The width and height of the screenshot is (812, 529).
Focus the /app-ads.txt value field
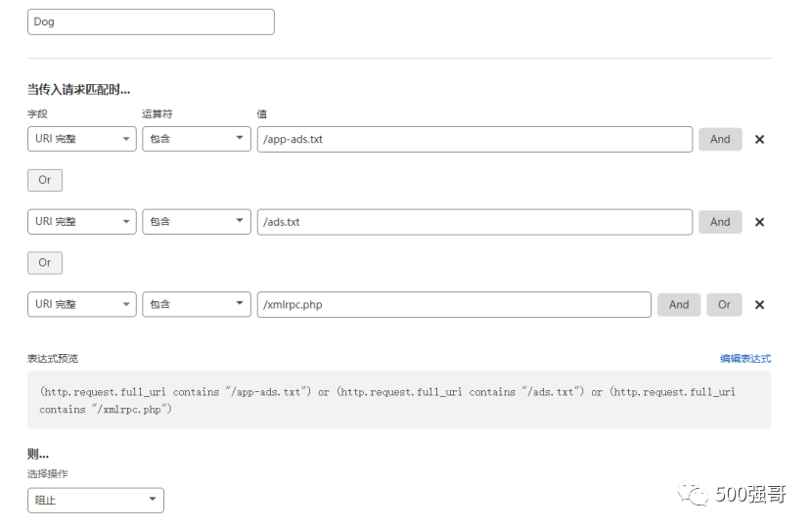click(474, 139)
